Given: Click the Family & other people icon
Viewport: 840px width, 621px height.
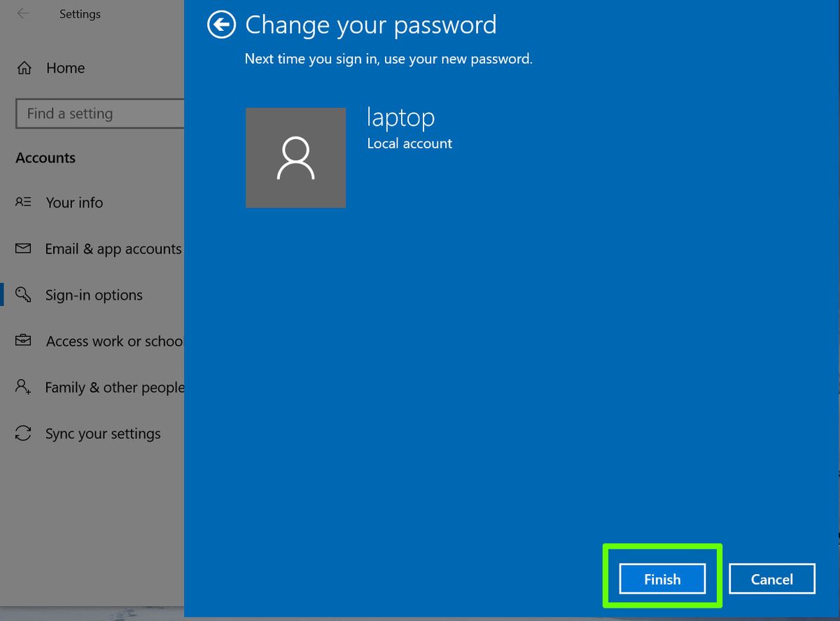Looking at the screenshot, I should (23, 387).
